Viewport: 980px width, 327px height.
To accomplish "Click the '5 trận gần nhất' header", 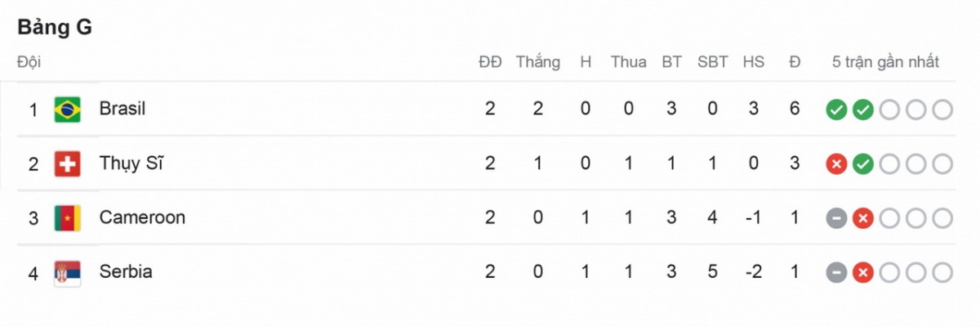I will click(885, 62).
